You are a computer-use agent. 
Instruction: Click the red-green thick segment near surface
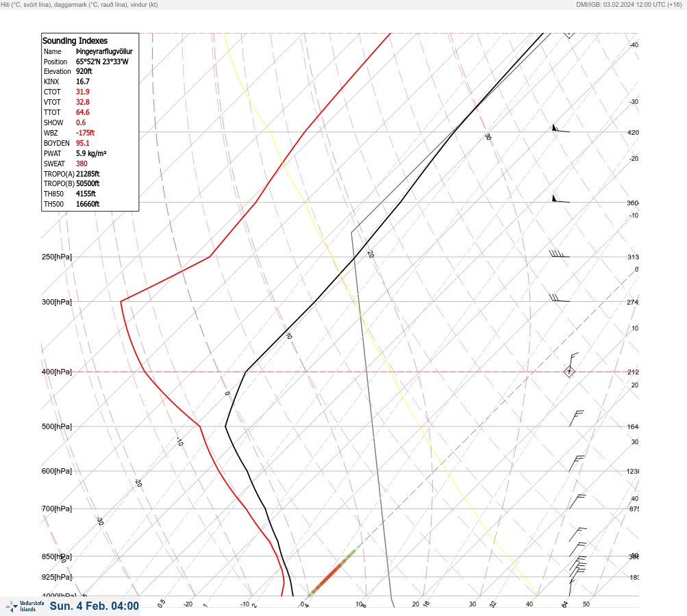(x=334, y=570)
